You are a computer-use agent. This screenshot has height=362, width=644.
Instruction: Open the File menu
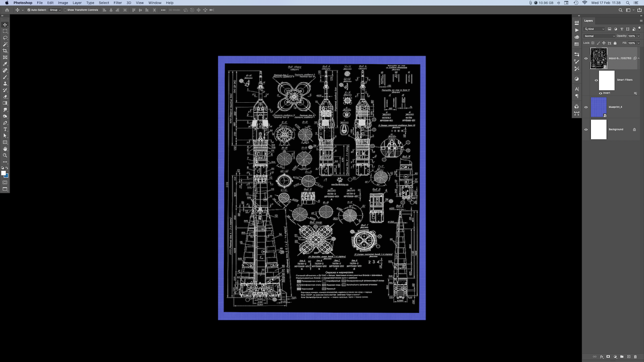pyautogui.click(x=40, y=3)
